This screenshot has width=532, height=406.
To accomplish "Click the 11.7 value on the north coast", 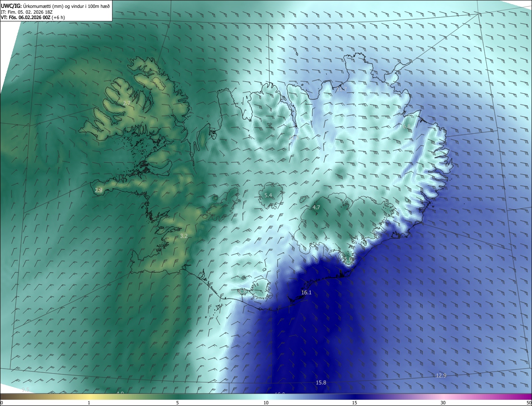I will coord(341,89).
